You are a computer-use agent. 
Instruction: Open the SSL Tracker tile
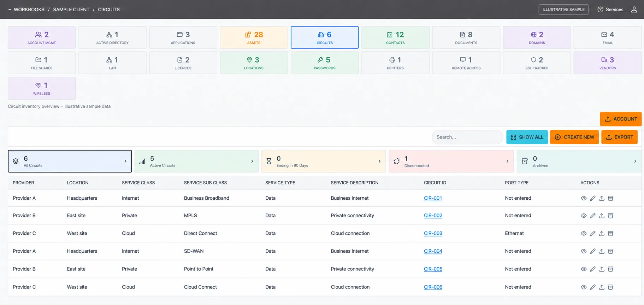click(x=537, y=63)
